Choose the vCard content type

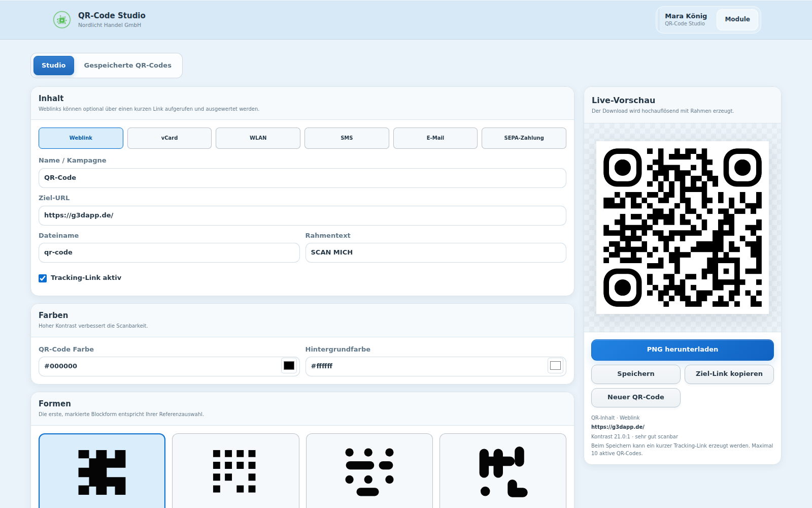tap(170, 138)
